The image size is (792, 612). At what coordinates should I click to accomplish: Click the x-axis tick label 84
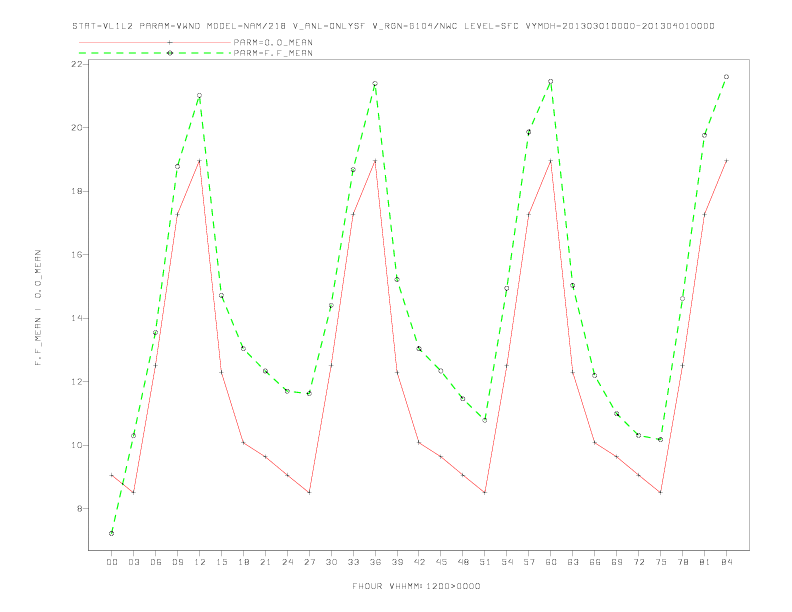(726, 562)
